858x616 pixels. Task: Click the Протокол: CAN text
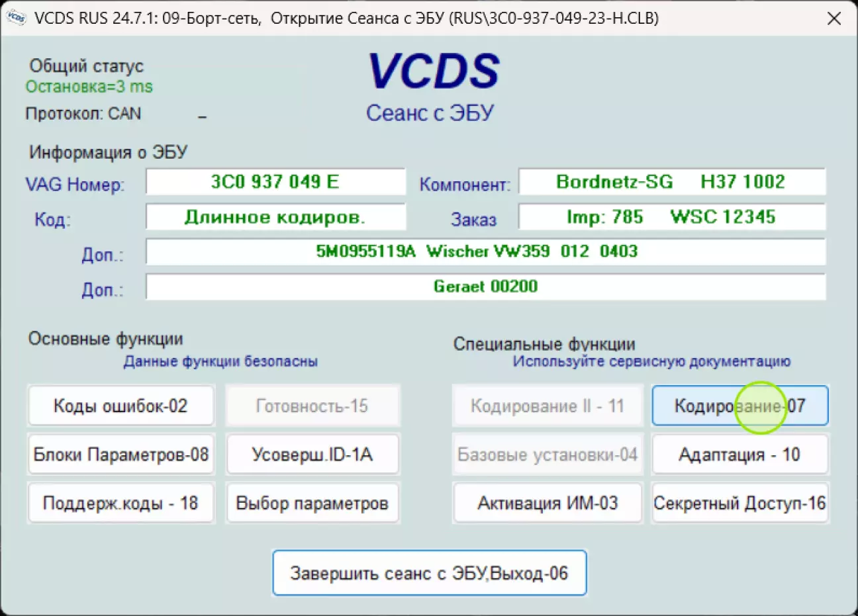pos(83,114)
